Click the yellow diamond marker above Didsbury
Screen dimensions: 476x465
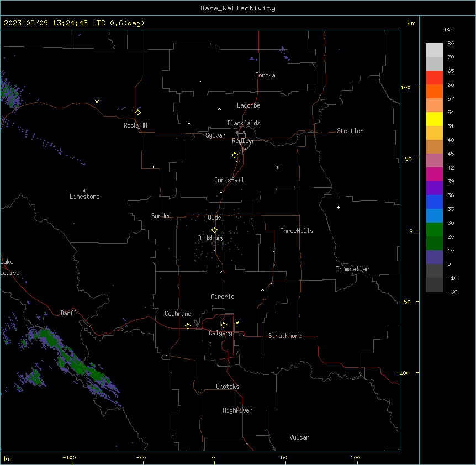(214, 230)
